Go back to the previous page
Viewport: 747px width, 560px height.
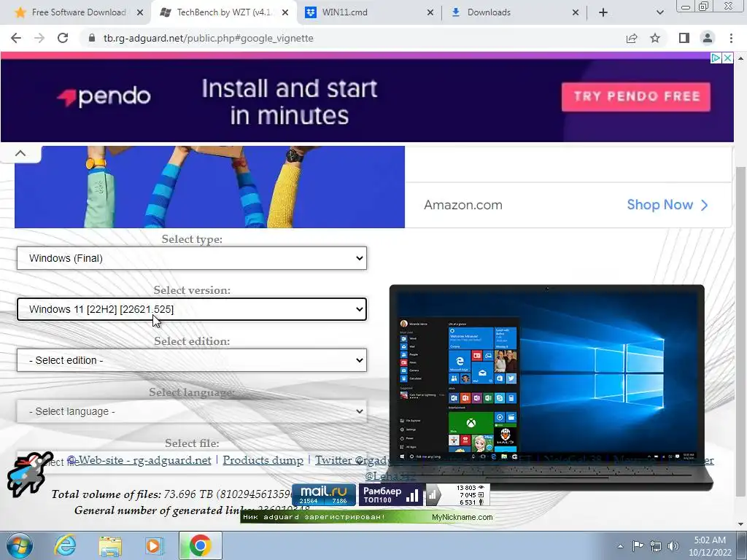[16, 38]
